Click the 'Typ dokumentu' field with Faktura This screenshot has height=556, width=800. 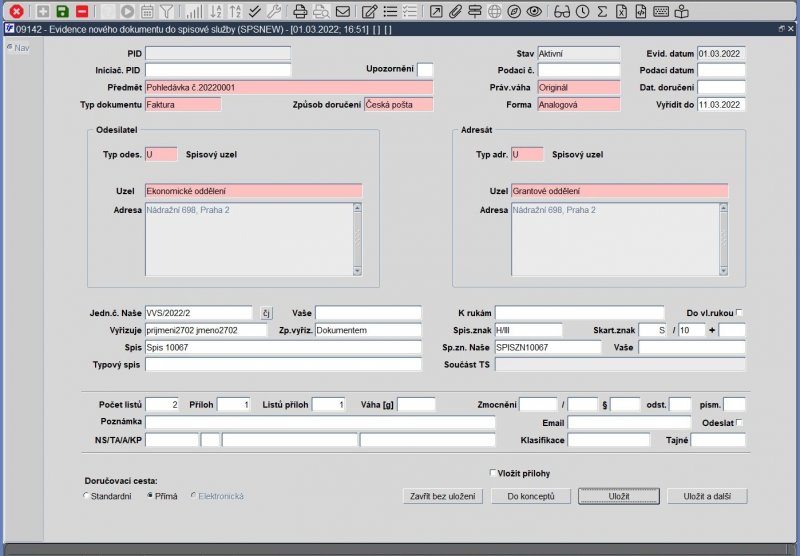(x=183, y=104)
